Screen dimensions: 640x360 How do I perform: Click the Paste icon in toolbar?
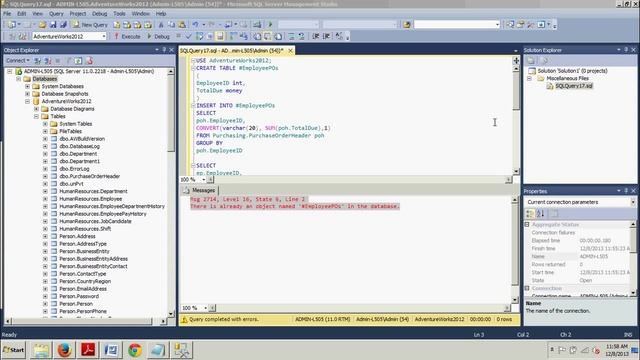click(182, 25)
